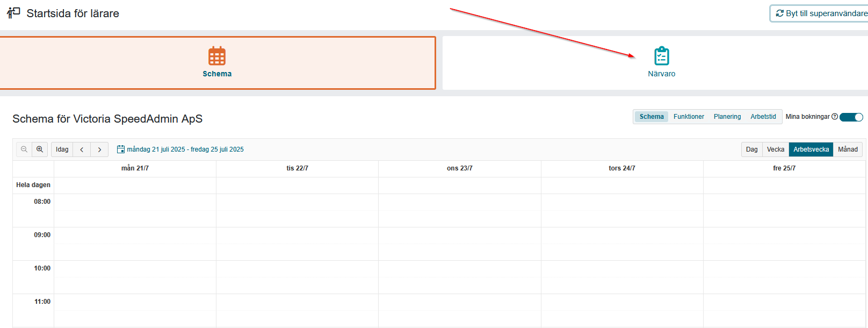This screenshot has width=868, height=328.
Task: Click the help question mark beside Mina bokningar
Action: (x=835, y=117)
